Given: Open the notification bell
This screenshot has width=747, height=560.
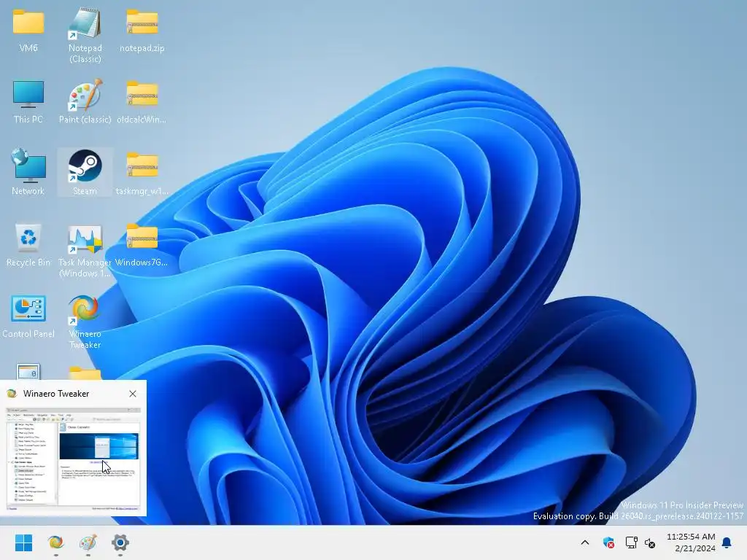Looking at the screenshot, I should pos(727,542).
